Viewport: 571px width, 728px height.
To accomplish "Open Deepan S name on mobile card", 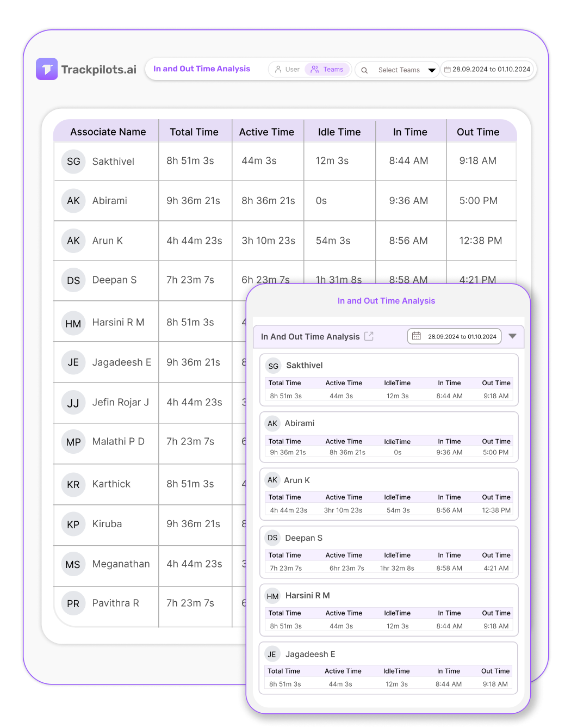I will click(304, 538).
